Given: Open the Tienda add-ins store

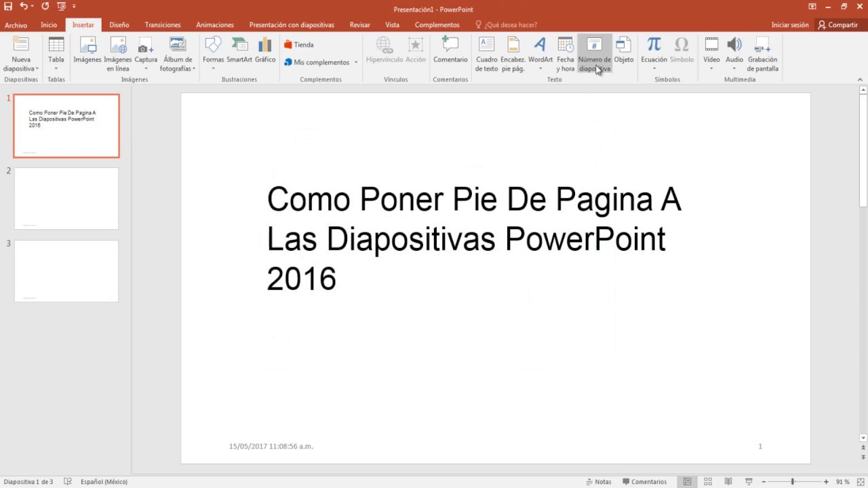Looking at the screenshot, I should click(x=299, y=45).
